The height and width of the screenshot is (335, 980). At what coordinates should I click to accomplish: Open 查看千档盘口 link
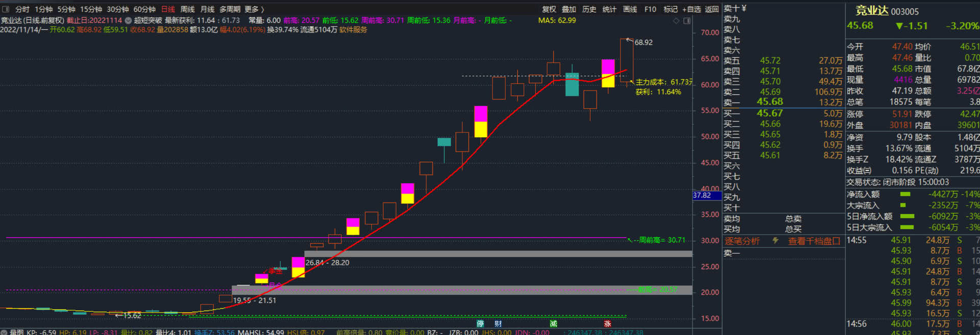tap(814, 241)
